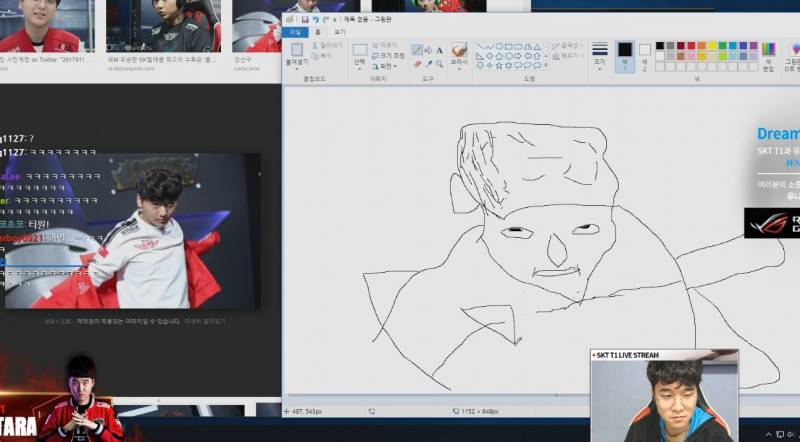
Task: Open the Rotate (회전) dropdown
Action: tap(384, 66)
